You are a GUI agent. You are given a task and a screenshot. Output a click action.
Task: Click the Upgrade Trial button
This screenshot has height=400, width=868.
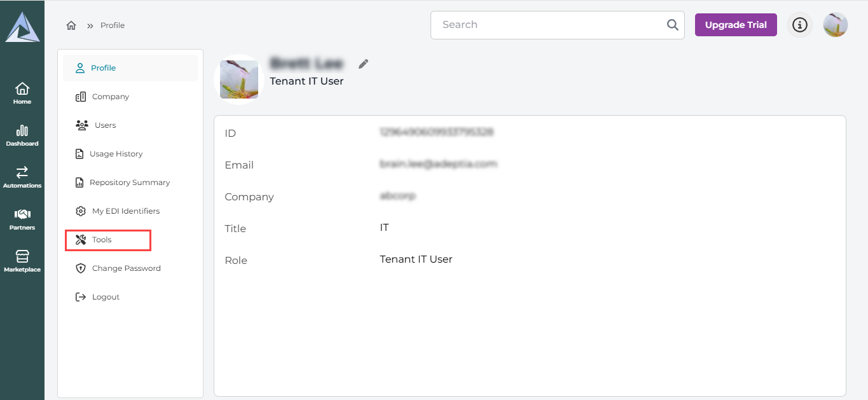[x=736, y=25]
